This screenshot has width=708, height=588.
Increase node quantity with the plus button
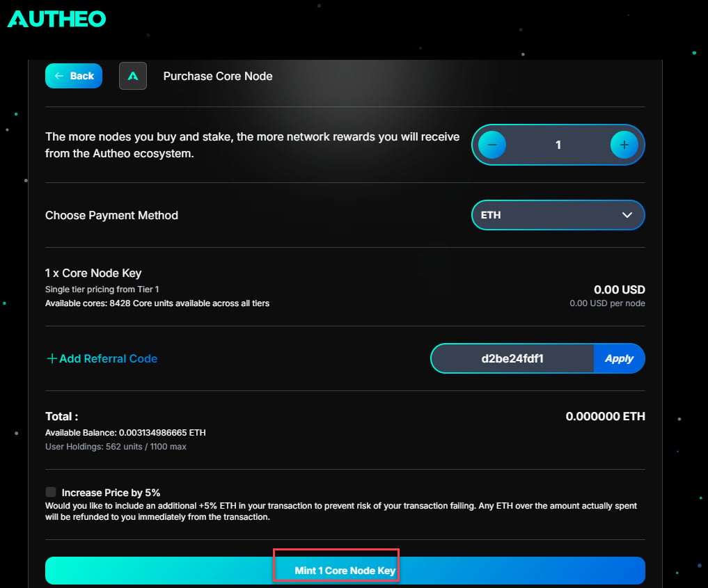[624, 145]
